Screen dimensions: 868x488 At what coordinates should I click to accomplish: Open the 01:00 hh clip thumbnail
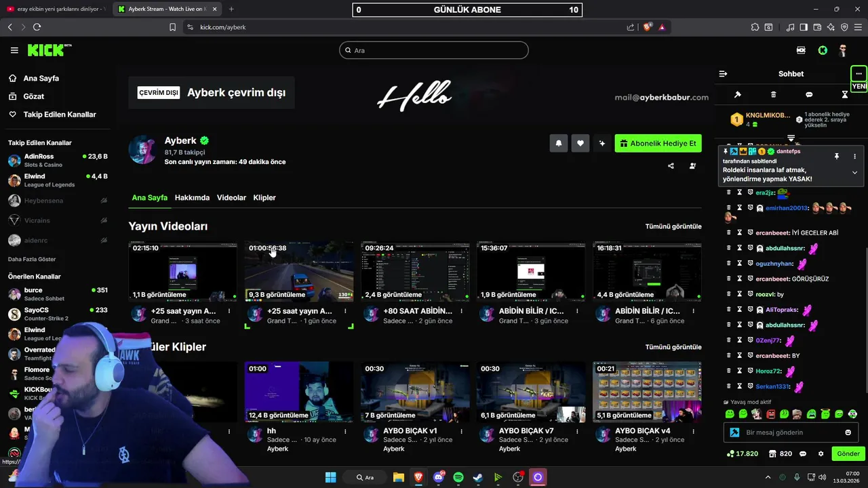(299, 392)
